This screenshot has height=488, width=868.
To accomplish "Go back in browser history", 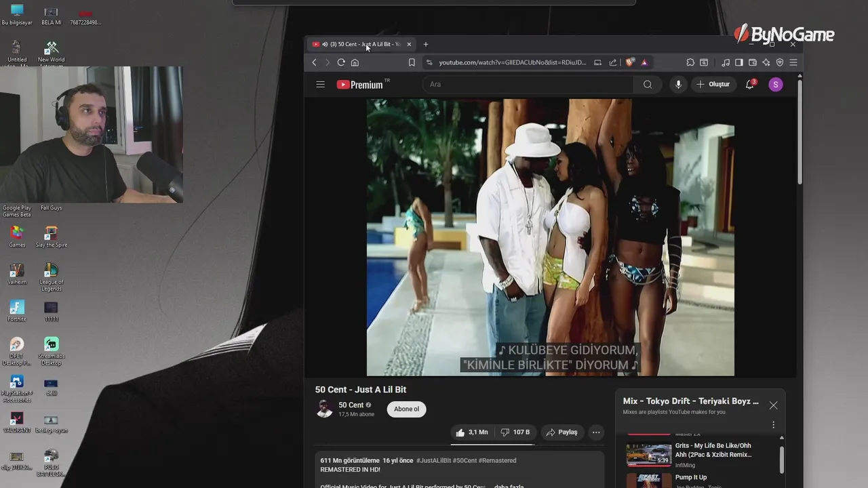I will (x=314, y=62).
